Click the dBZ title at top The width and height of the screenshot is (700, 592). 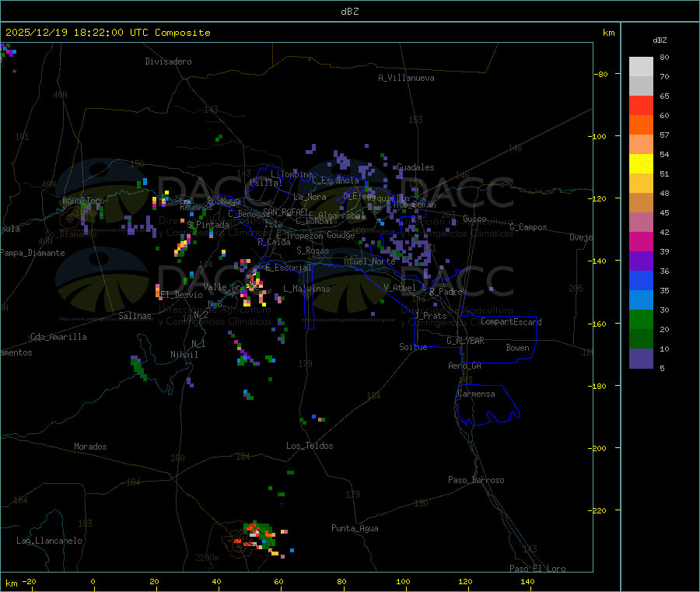click(349, 12)
